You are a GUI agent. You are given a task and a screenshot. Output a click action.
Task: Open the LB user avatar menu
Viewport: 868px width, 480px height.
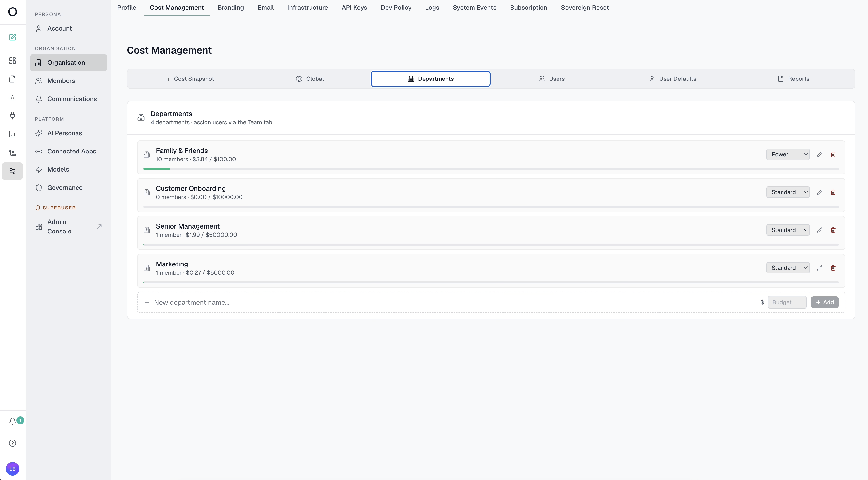pyautogui.click(x=12, y=469)
